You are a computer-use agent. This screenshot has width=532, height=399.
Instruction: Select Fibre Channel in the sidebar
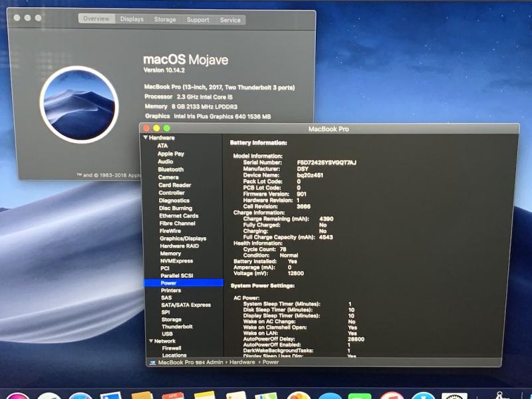tap(177, 223)
